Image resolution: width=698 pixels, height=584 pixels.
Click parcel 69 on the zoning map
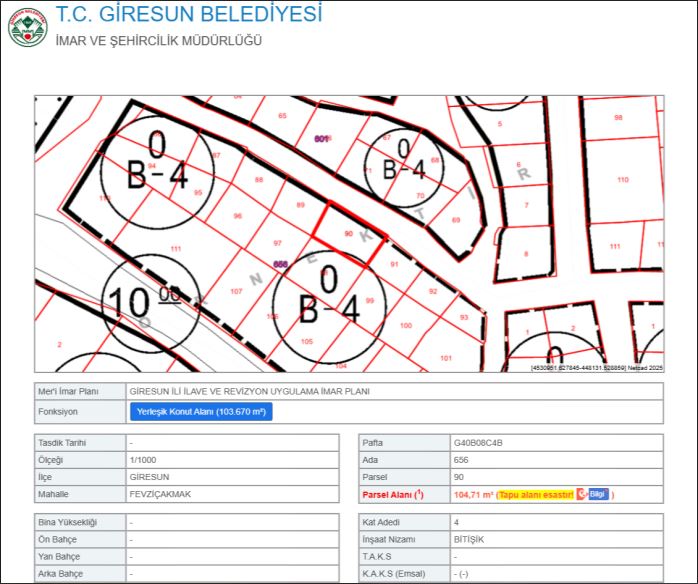[456, 220]
